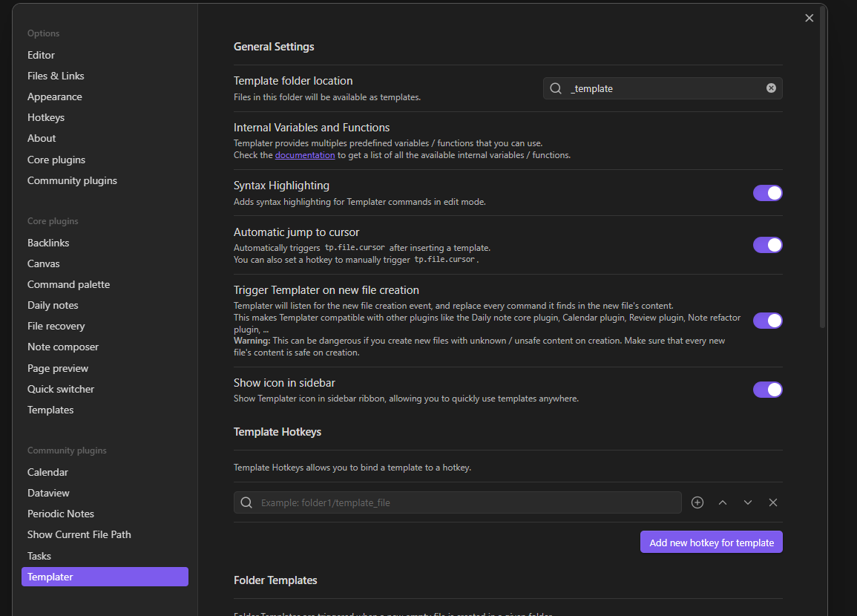Image resolution: width=857 pixels, height=616 pixels.
Task: Disable Syntax Highlighting toggle
Action: click(767, 193)
